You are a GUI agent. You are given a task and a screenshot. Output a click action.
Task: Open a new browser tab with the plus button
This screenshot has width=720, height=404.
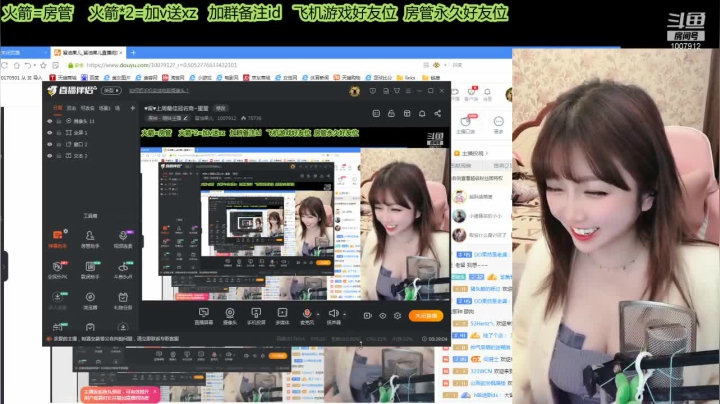[133, 53]
